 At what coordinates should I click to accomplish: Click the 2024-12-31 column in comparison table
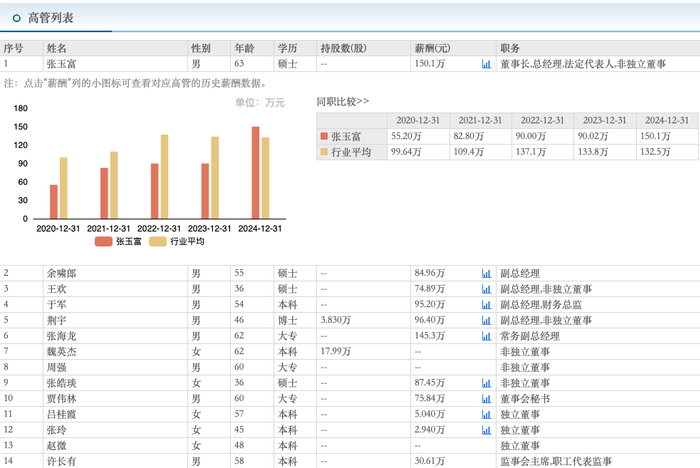(664, 119)
